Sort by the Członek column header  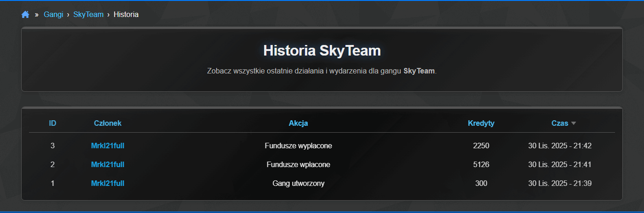coord(108,123)
